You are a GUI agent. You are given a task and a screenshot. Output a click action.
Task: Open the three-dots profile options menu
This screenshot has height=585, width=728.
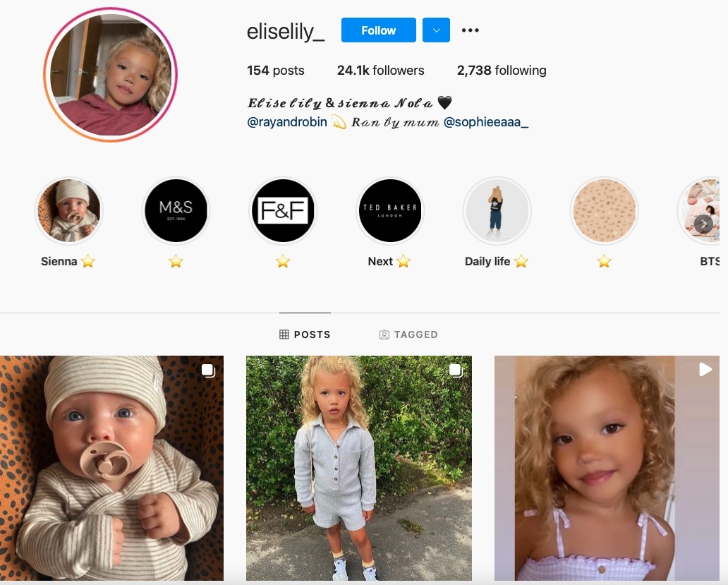(470, 30)
